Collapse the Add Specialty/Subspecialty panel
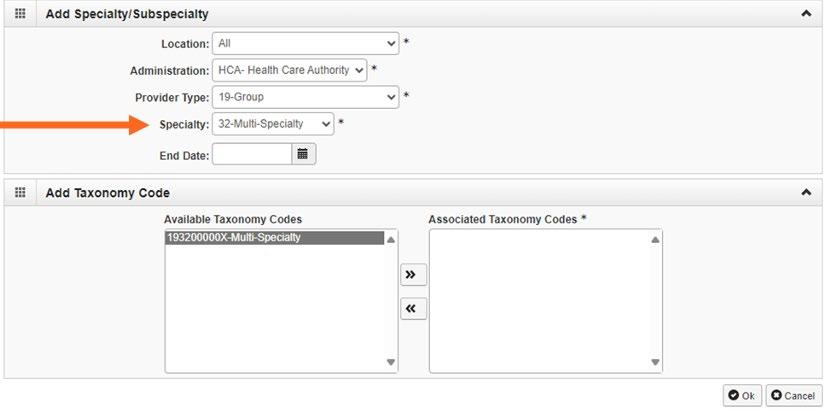This screenshot has height=412, width=826. [x=806, y=15]
